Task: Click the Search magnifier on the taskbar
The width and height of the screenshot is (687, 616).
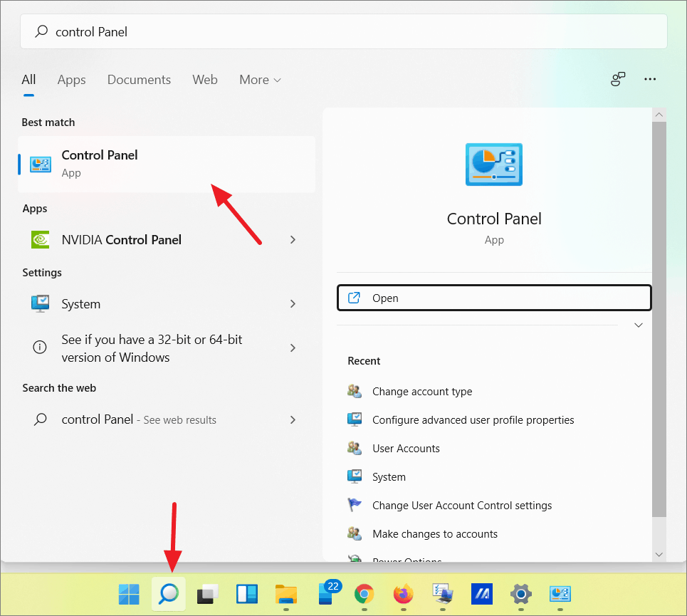Action: 168,594
